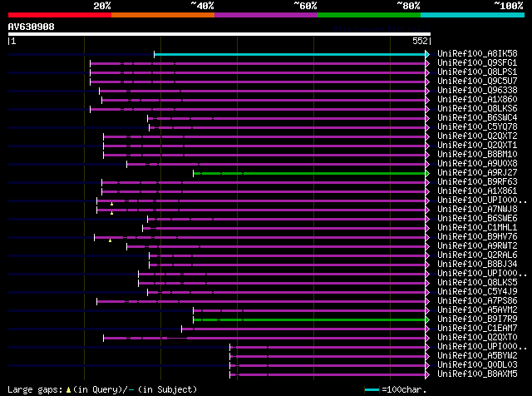
Task: Open the UniRef100_Q9SFG1 hit label
Action: pos(477,63)
